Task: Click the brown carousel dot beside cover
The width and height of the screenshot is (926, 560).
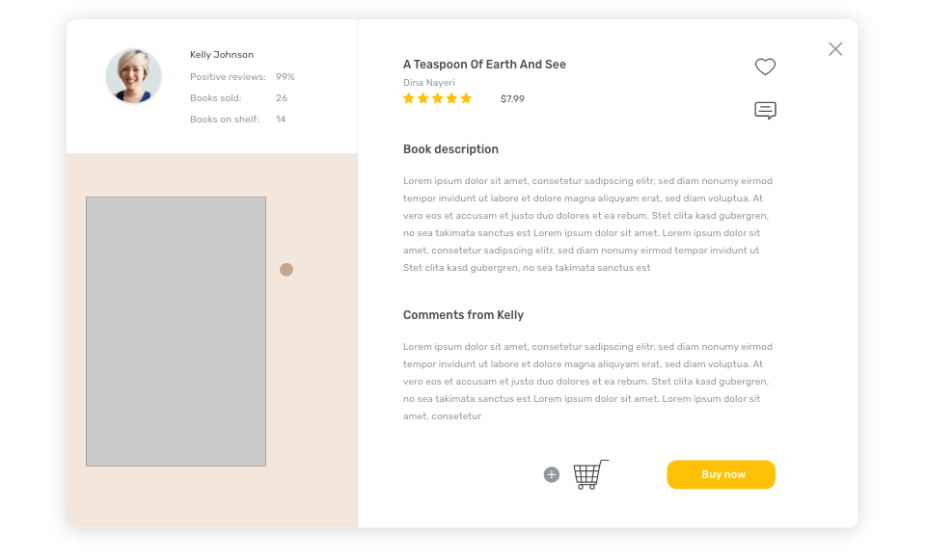Action: [286, 270]
